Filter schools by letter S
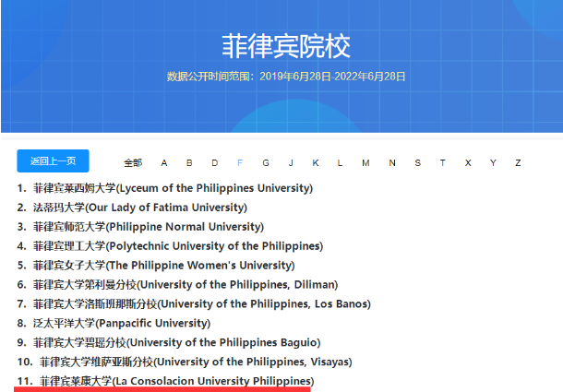Image resolution: width=563 pixels, height=392 pixels. tap(417, 163)
